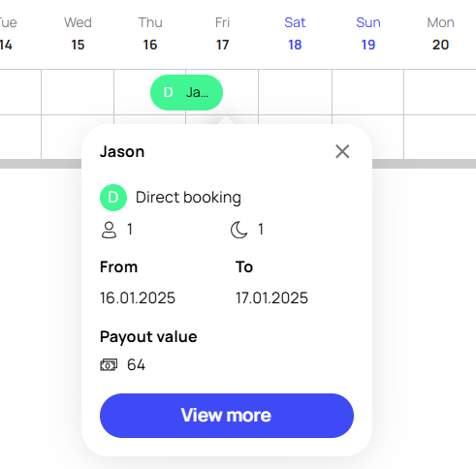Click the payout cash icon
The image size is (476, 469).
pyautogui.click(x=109, y=365)
